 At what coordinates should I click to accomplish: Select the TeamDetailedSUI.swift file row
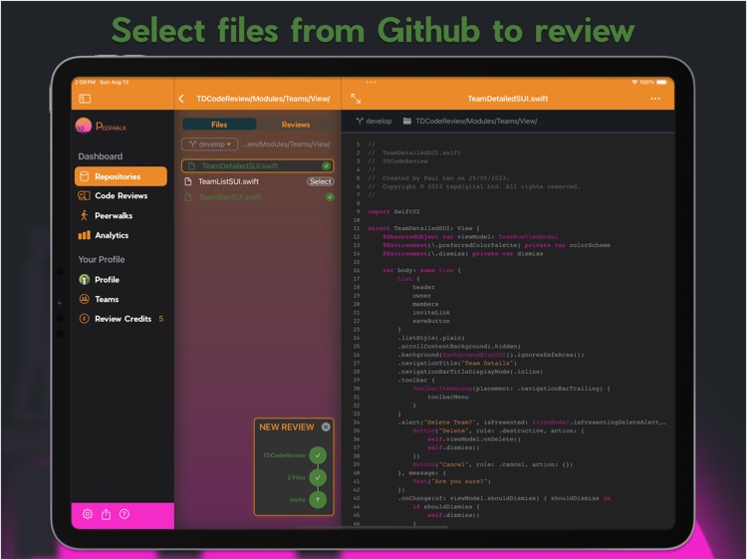pyautogui.click(x=257, y=165)
